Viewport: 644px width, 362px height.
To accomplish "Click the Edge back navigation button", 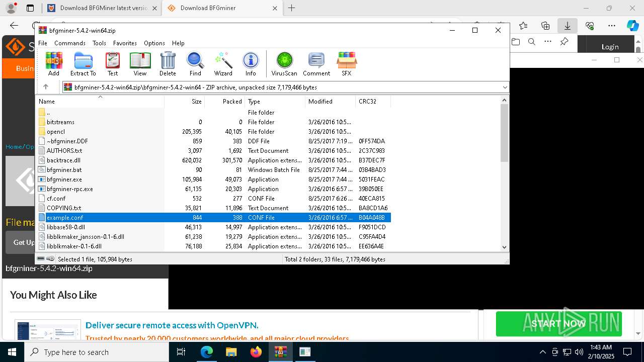I will pyautogui.click(x=14, y=25).
